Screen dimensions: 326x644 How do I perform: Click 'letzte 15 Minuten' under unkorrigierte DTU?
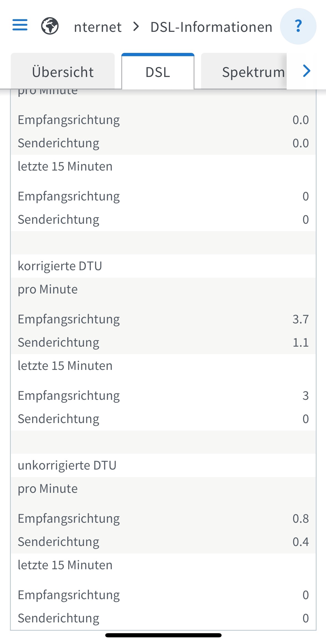pyautogui.click(x=65, y=565)
